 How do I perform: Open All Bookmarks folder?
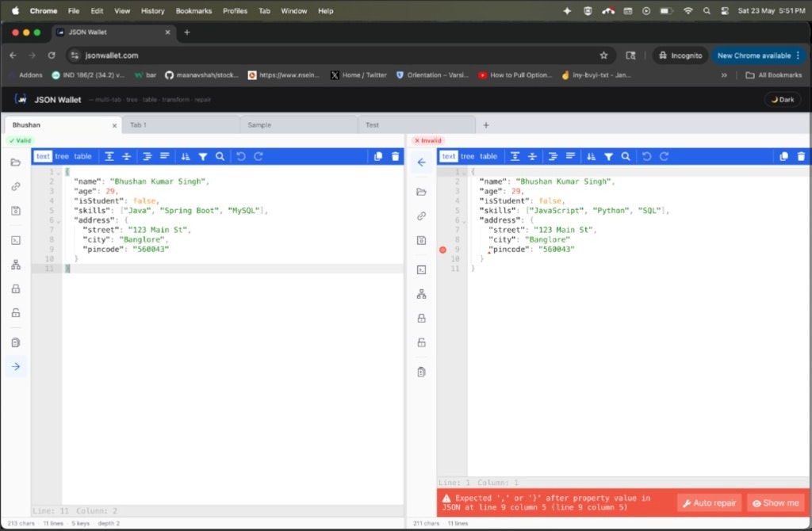tap(774, 75)
